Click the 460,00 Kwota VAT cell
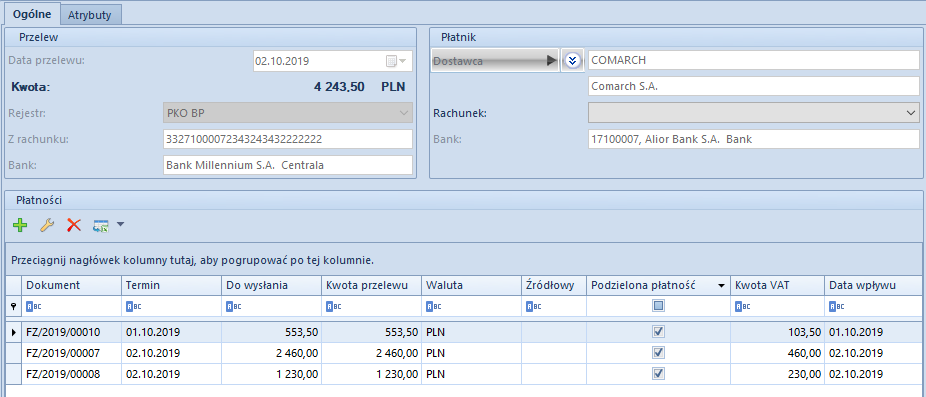This screenshot has height=397, width=926. tap(777, 353)
